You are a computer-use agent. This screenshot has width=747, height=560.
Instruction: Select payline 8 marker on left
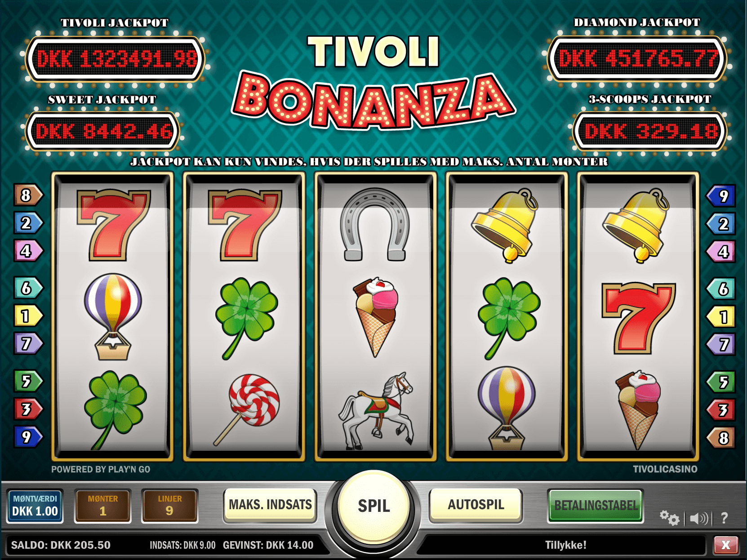28,195
